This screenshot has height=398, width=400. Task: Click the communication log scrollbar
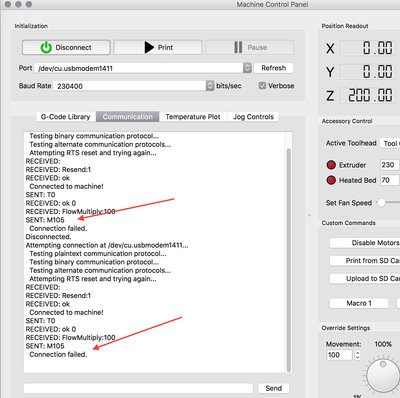tap(289, 260)
